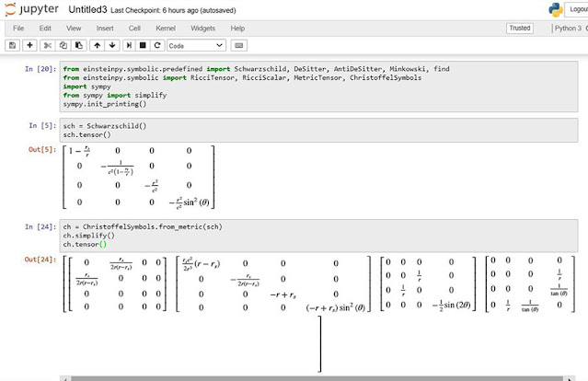588x381 pixels.
Task: Click the horizontal output scrollbar thumb
Action: [x=317, y=379]
